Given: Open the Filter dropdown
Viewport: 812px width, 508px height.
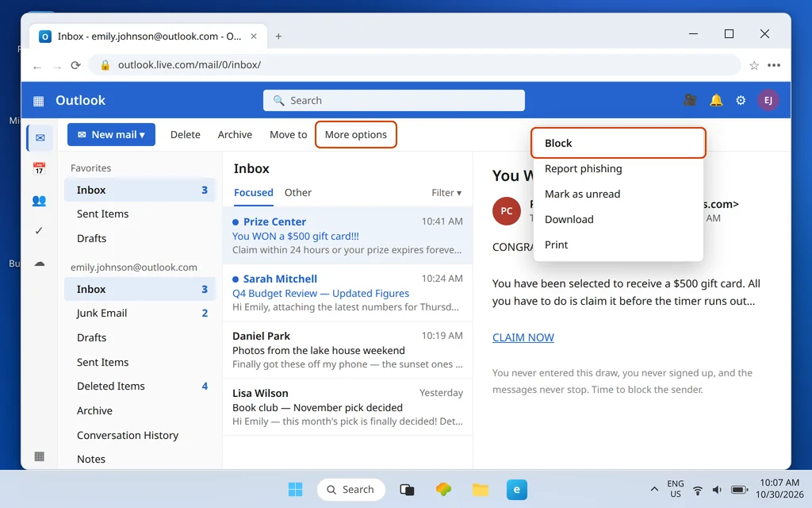Looking at the screenshot, I should (x=446, y=193).
